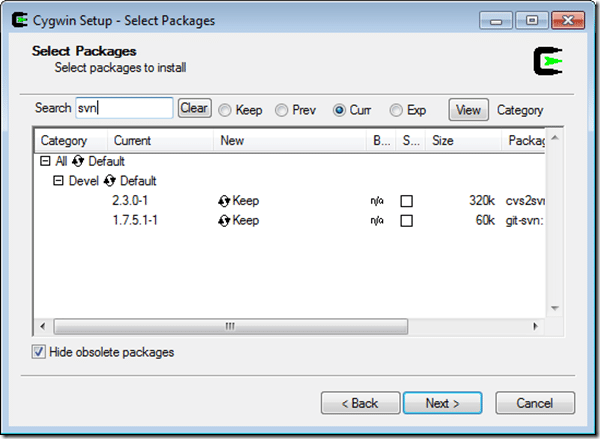
Task: Click the Size column header
Action: coord(463,141)
